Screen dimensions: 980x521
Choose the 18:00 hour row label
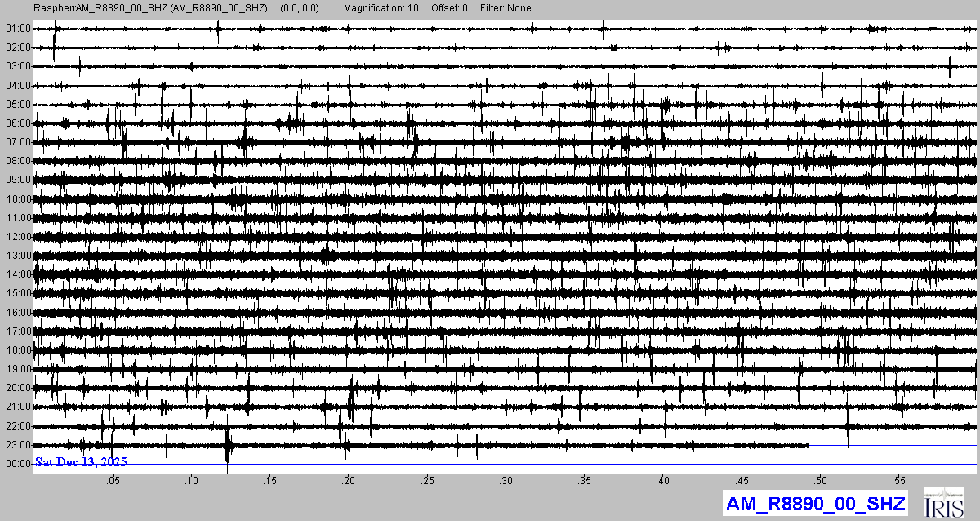pos(17,350)
